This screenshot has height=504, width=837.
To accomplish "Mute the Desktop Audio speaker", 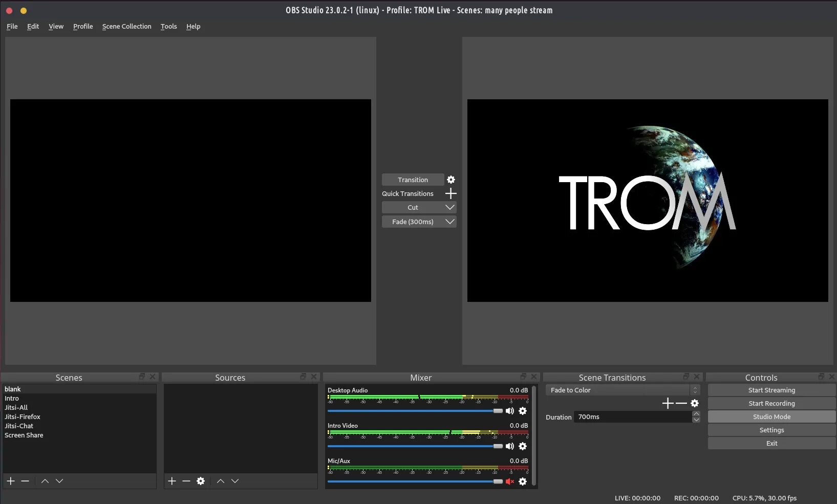I will click(510, 411).
